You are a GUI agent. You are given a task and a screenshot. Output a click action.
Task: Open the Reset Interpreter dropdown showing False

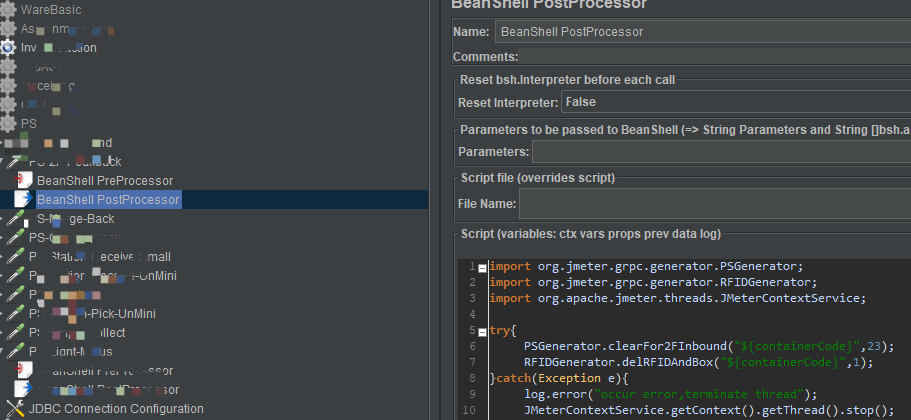click(736, 102)
